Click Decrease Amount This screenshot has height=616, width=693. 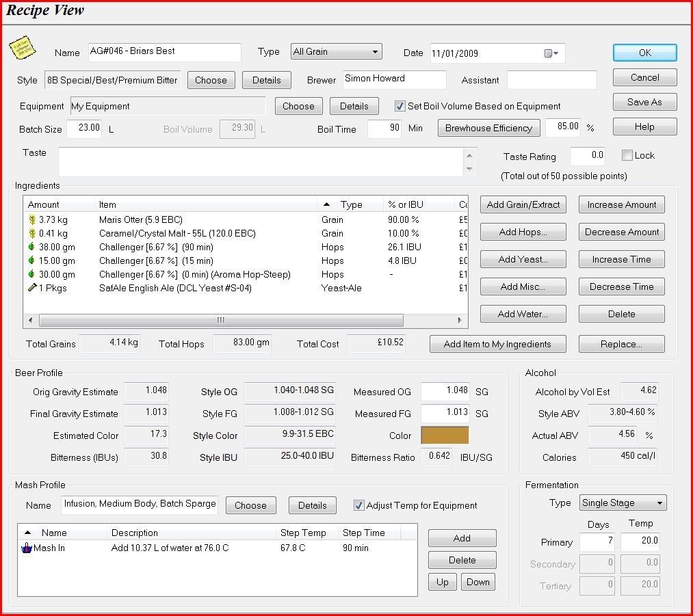(622, 232)
